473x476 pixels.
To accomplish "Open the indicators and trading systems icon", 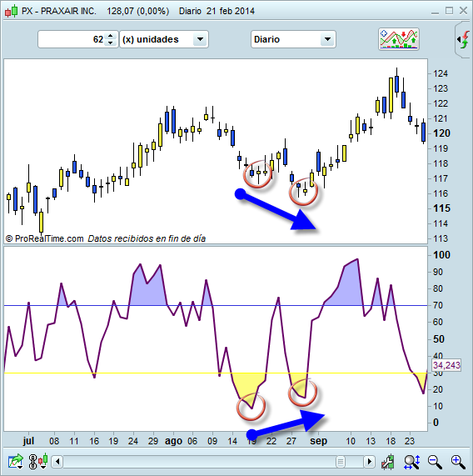I will (399, 39).
